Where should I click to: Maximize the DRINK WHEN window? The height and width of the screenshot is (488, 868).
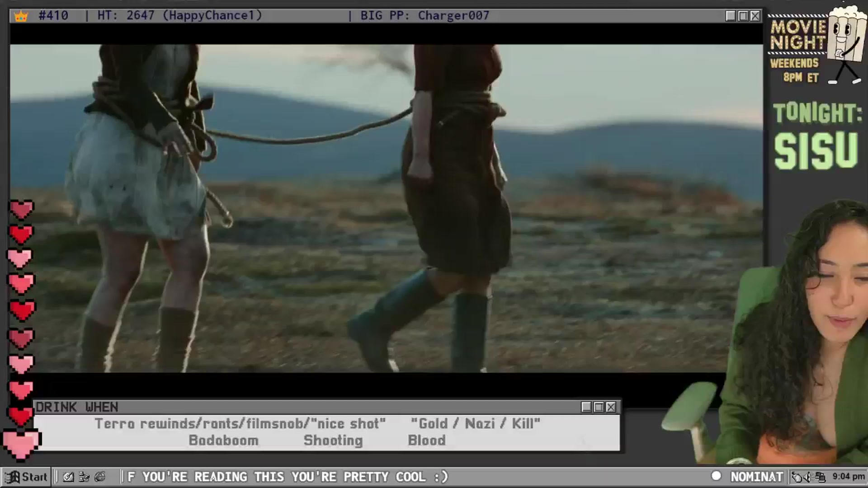(599, 407)
